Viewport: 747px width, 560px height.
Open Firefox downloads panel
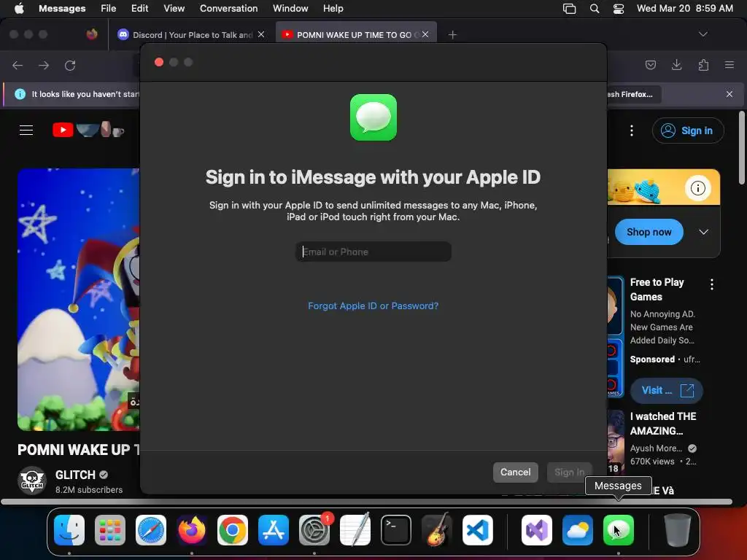(x=676, y=65)
